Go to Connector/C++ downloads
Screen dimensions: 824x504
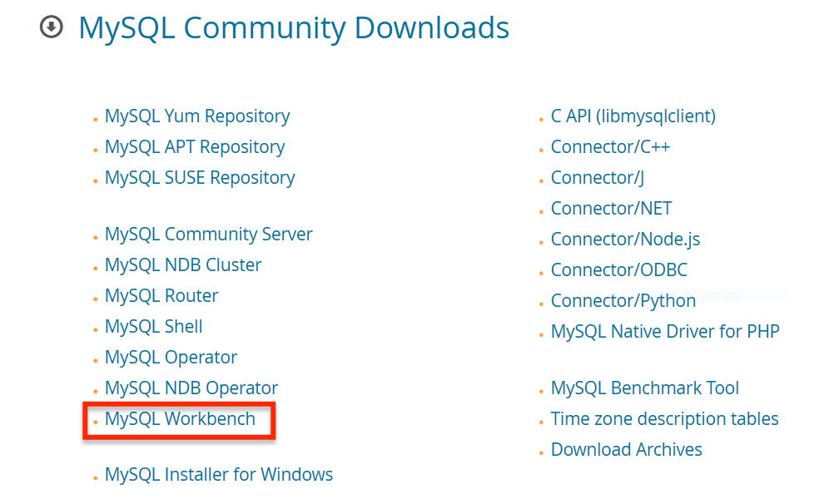(610, 147)
